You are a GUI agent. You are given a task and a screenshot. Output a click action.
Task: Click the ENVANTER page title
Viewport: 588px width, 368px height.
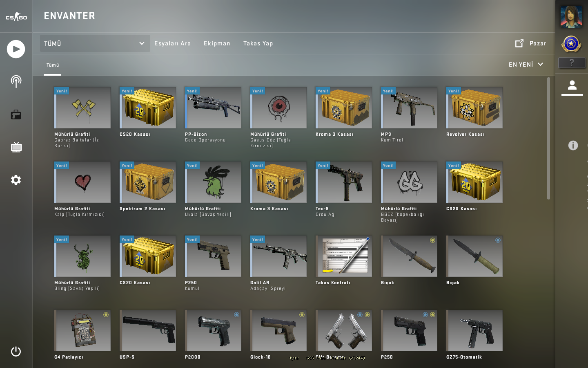coord(69,16)
